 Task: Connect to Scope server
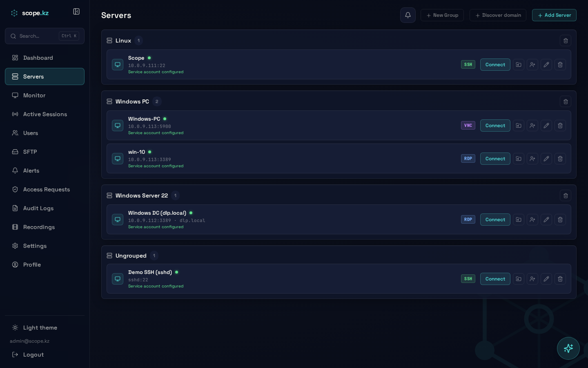pos(495,65)
